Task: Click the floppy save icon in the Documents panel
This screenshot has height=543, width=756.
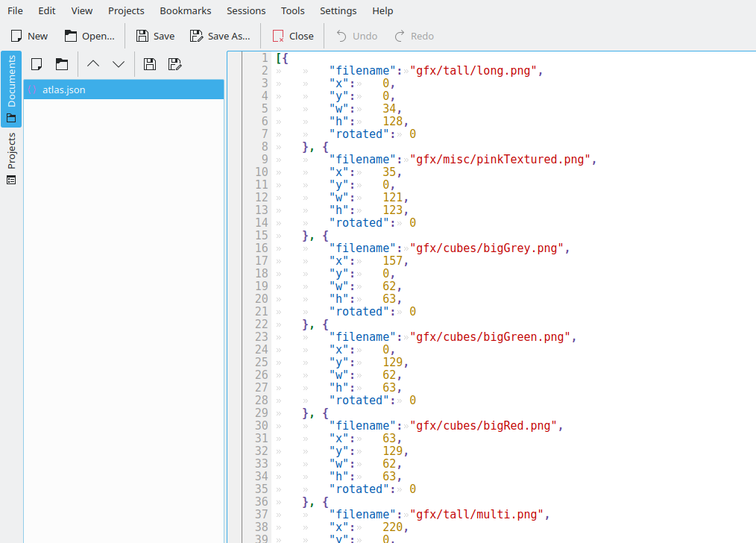Action: click(x=150, y=64)
